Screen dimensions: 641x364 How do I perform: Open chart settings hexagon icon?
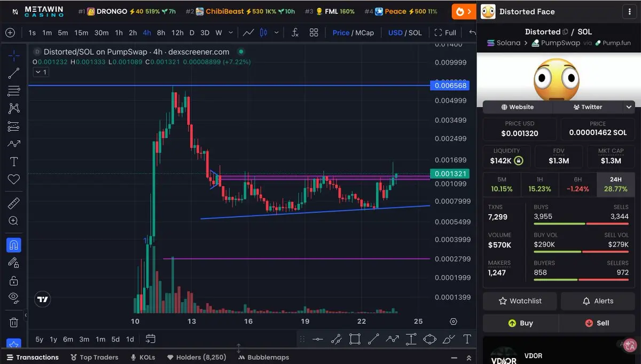[x=454, y=321]
